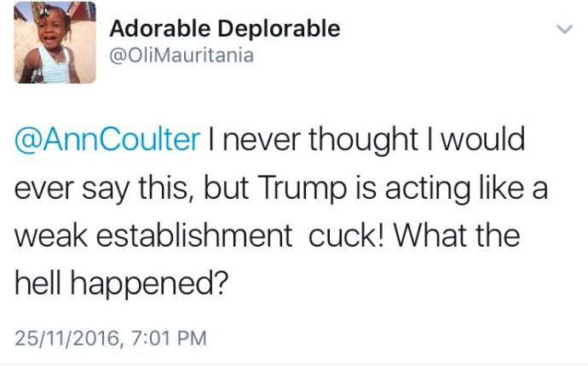Click the word 'Adorable' in display name
This screenshot has height=366, width=588.
coord(159,28)
